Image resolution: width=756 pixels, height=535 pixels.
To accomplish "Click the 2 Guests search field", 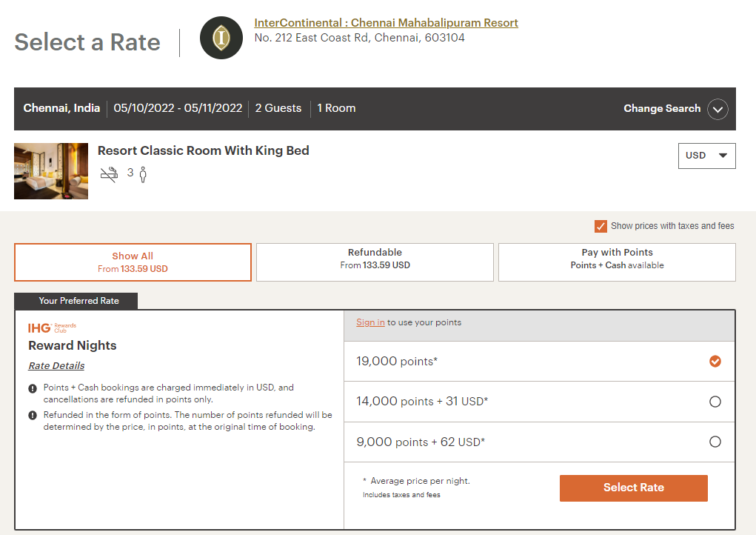I will [278, 108].
